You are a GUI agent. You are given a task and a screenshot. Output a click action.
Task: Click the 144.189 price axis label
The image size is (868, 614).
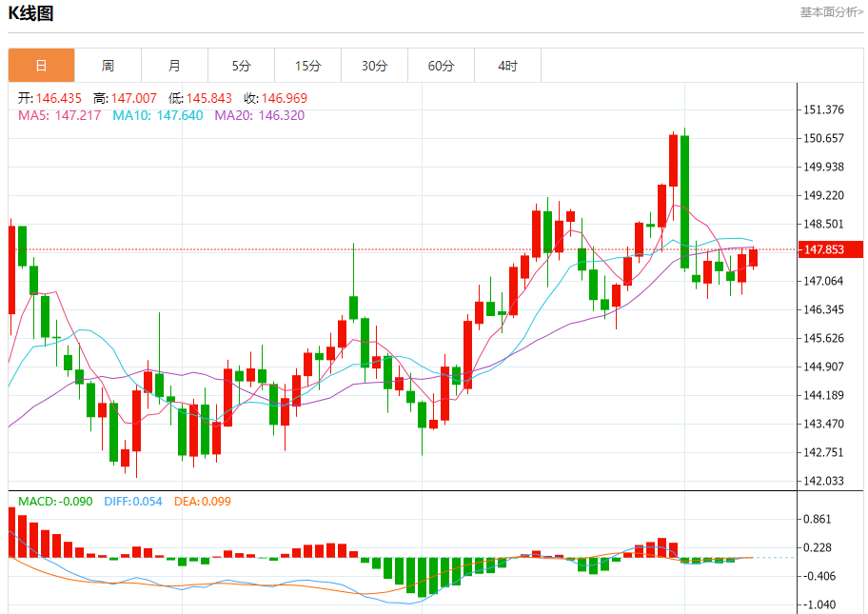(x=823, y=395)
